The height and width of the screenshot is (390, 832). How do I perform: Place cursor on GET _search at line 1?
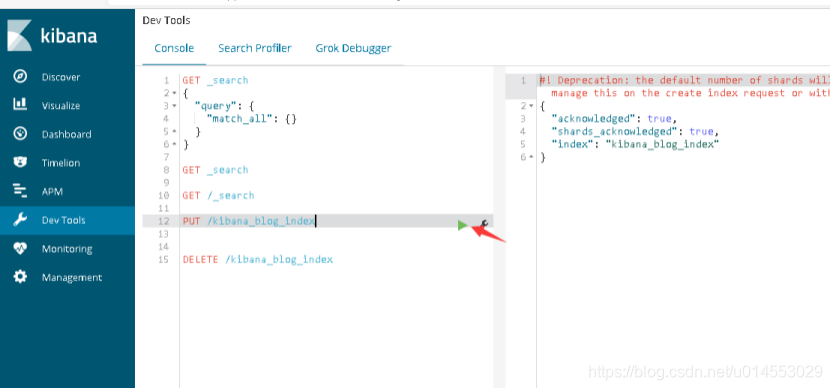[215, 81]
